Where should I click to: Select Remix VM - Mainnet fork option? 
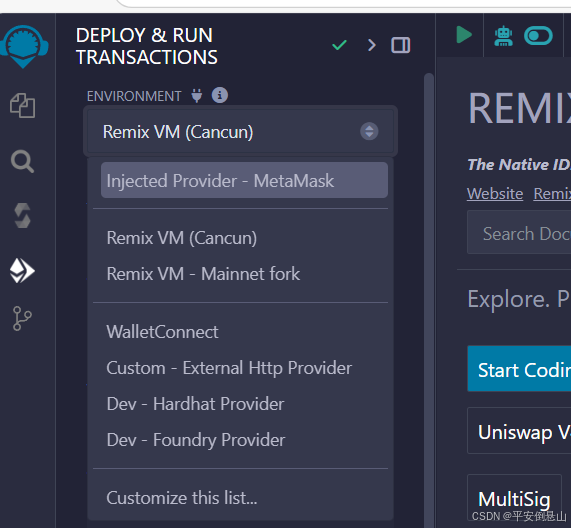coord(203,274)
